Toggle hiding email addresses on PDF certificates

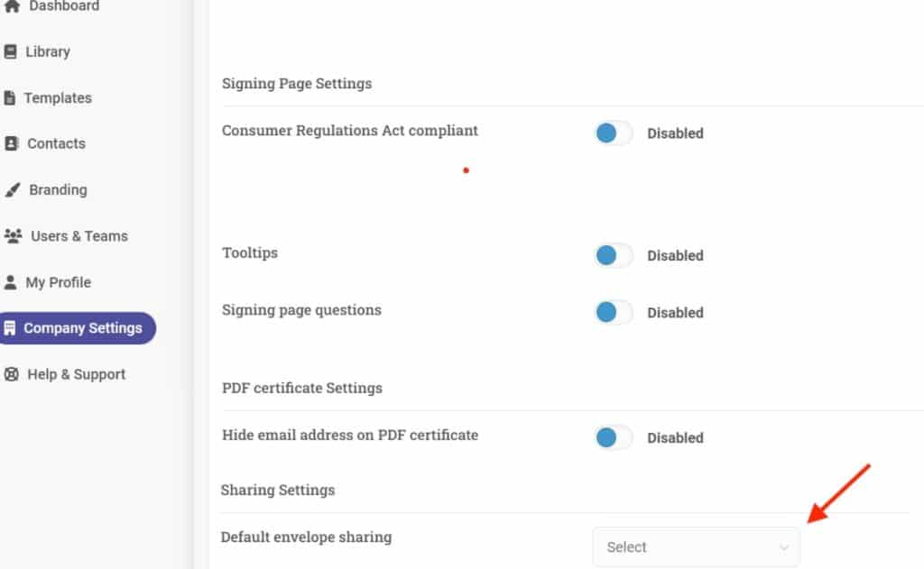click(x=613, y=437)
